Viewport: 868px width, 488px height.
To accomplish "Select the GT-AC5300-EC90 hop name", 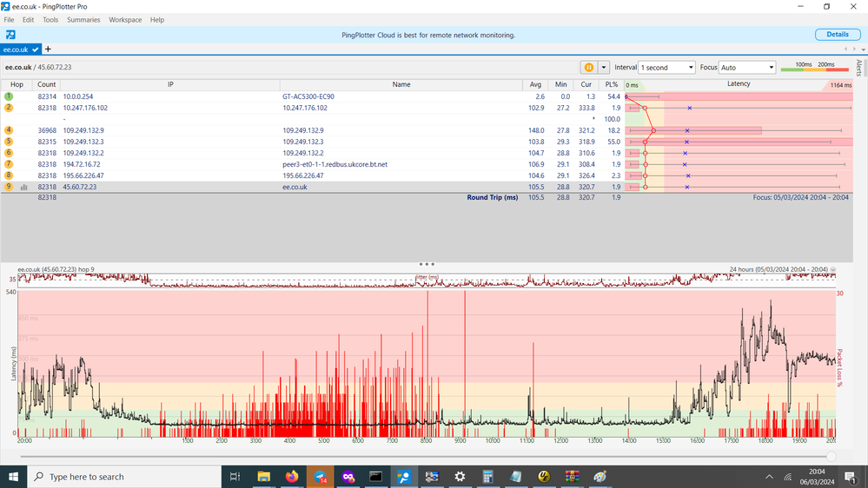I will coord(308,96).
